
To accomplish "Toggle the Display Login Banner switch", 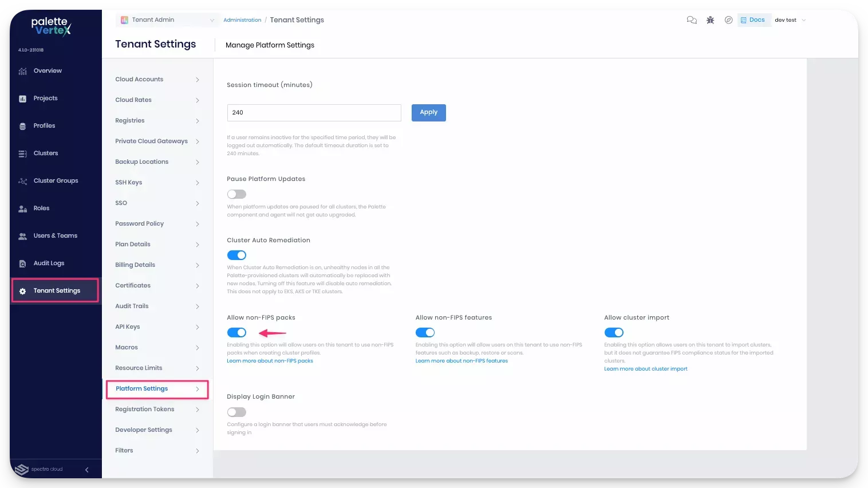I will [x=236, y=412].
